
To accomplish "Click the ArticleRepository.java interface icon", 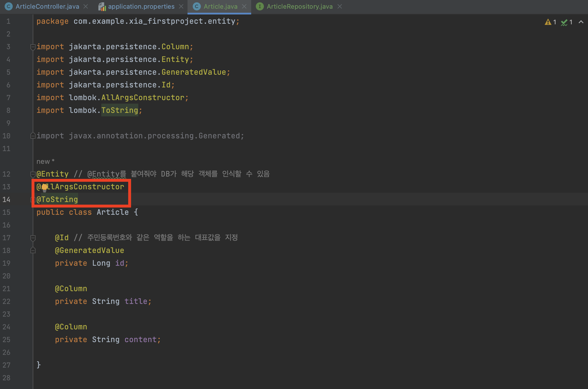I will pyautogui.click(x=260, y=6).
